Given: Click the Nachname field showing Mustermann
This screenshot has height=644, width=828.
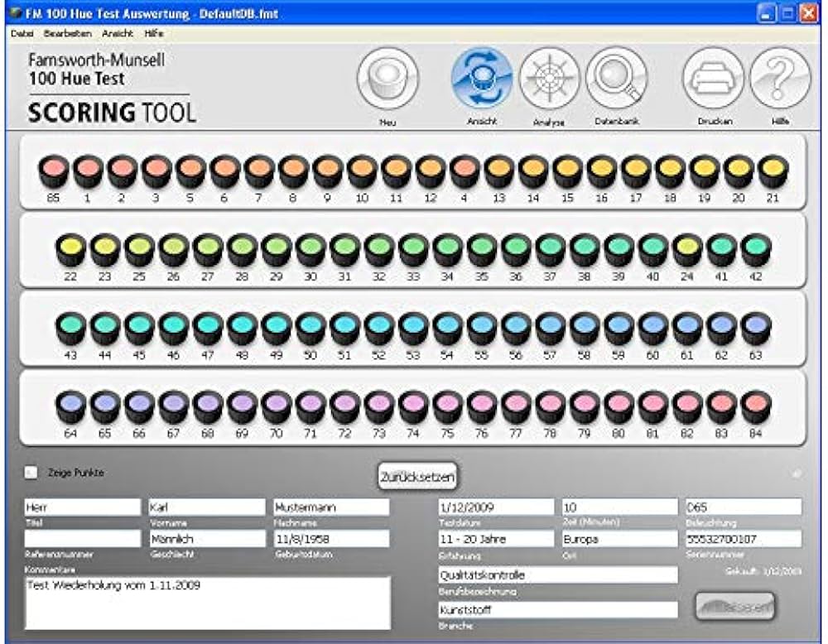Looking at the screenshot, I should click(331, 506).
